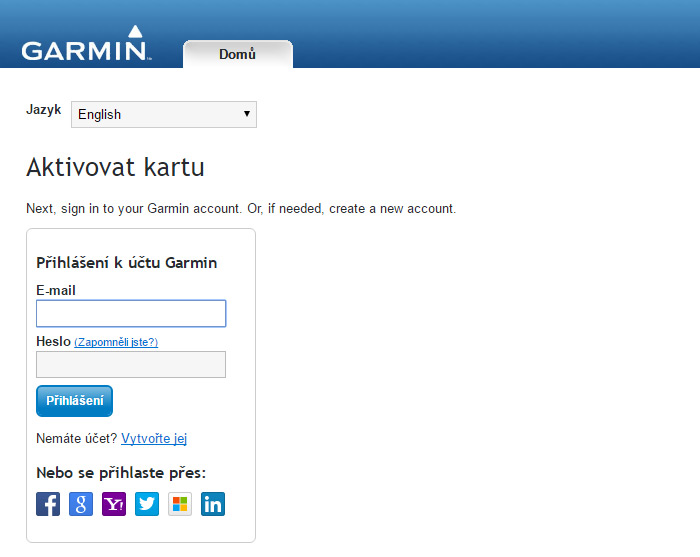Image resolution: width=700 pixels, height=557 pixels.
Task: Sign in with the Twitter icon
Action: [x=147, y=504]
